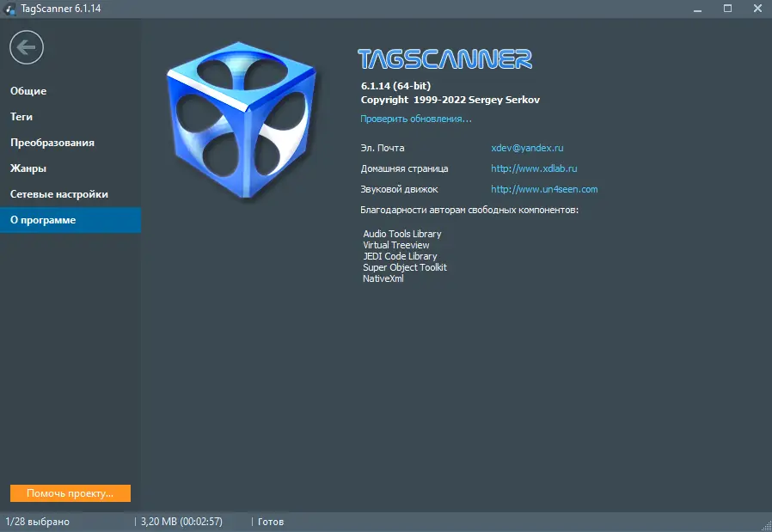Viewport: 772px width, 532px height.
Task: Open the Теги settings section
Action: coord(70,117)
